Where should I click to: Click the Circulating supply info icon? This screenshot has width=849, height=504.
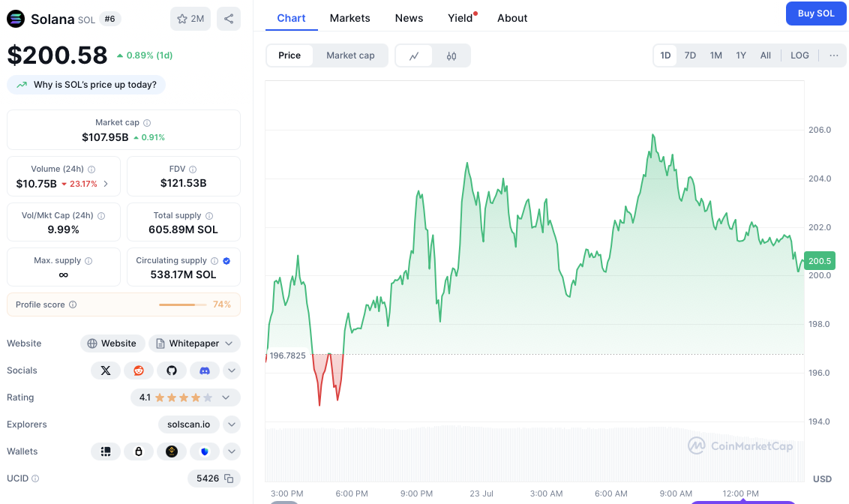214,261
